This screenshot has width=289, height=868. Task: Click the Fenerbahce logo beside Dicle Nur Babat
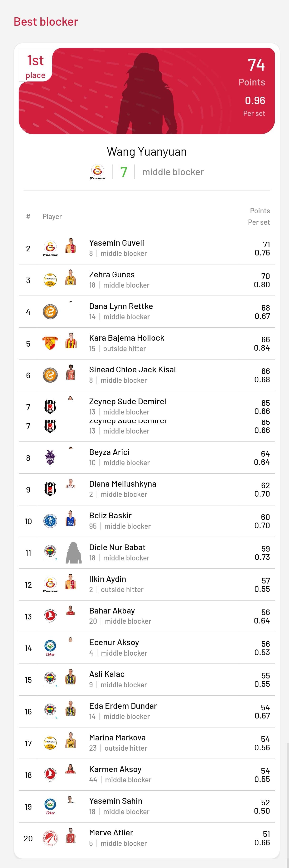pyautogui.click(x=50, y=553)
